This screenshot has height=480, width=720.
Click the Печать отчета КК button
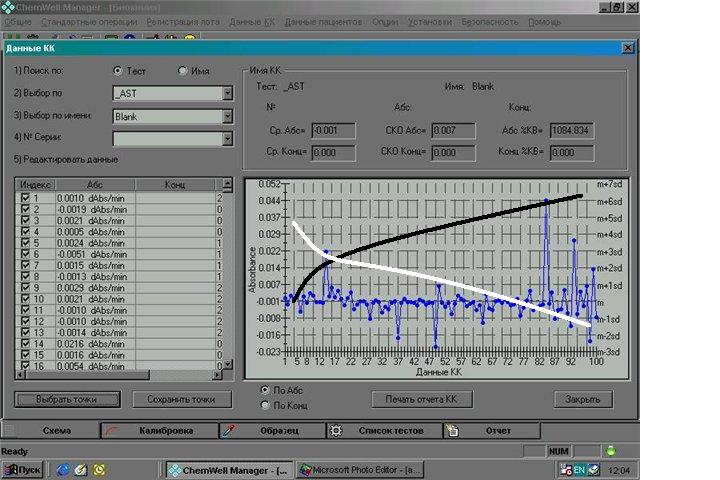point(421,399)
